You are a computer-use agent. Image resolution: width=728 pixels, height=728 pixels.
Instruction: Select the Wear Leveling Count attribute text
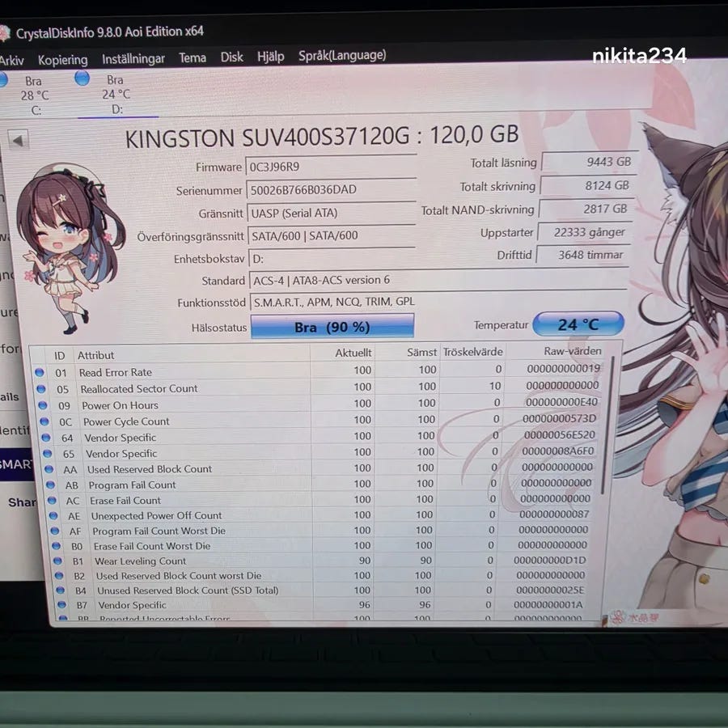pos(140,561)
